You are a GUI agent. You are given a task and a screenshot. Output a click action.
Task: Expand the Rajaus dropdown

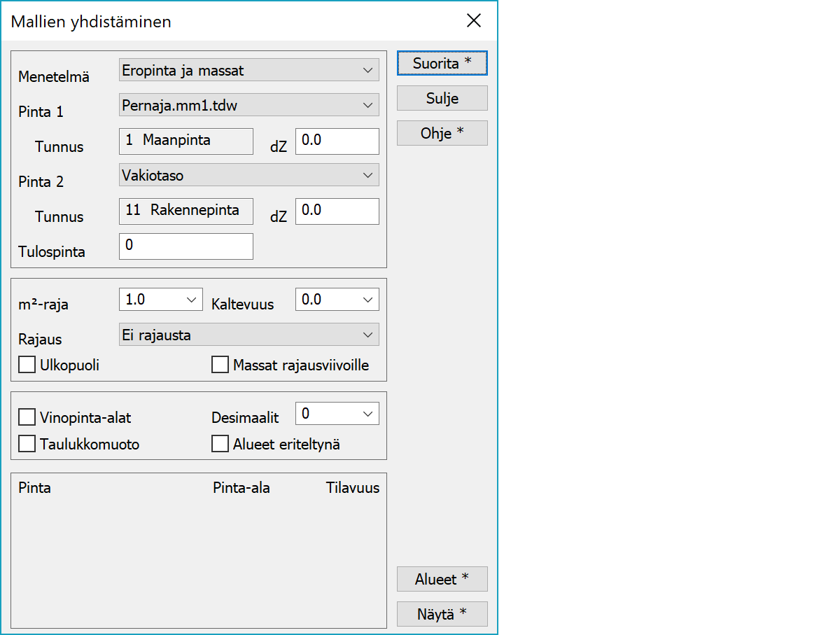tap(248, 335)
